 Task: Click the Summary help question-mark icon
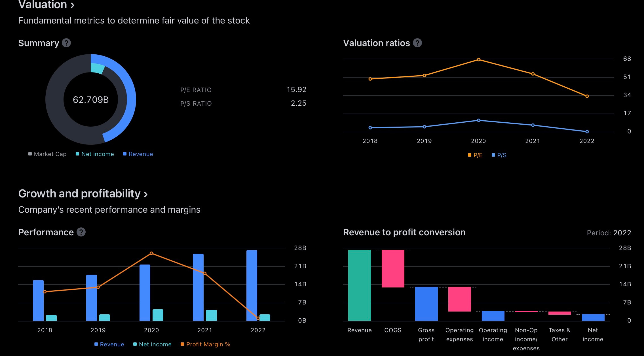pos(66,43)
